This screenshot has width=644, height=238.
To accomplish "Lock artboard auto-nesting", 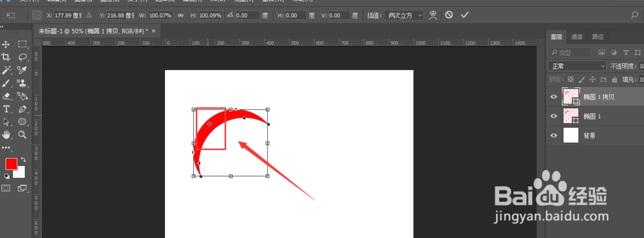I will tap(603, 79).
